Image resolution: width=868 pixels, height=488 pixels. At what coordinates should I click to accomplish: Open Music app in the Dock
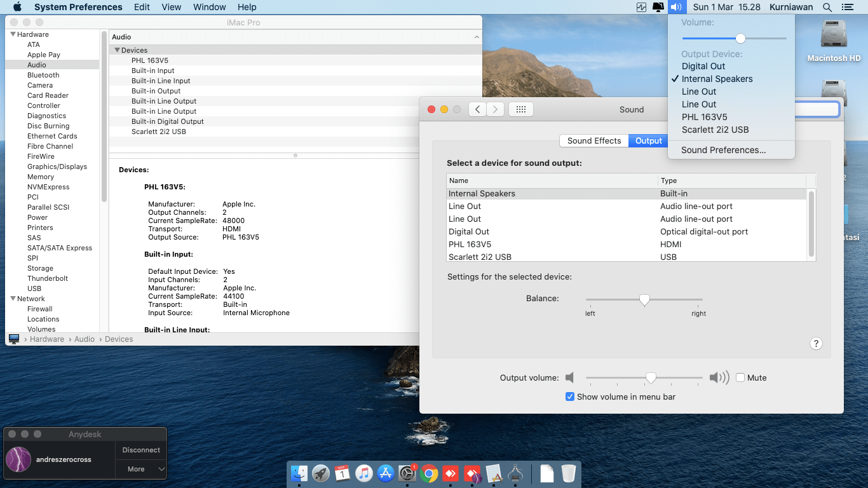pos(364,473)
